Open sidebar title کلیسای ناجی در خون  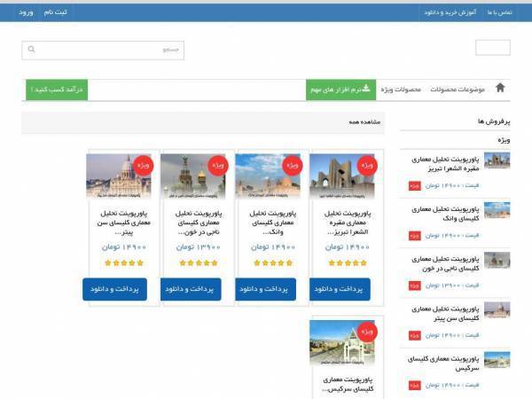coord(445,263)
